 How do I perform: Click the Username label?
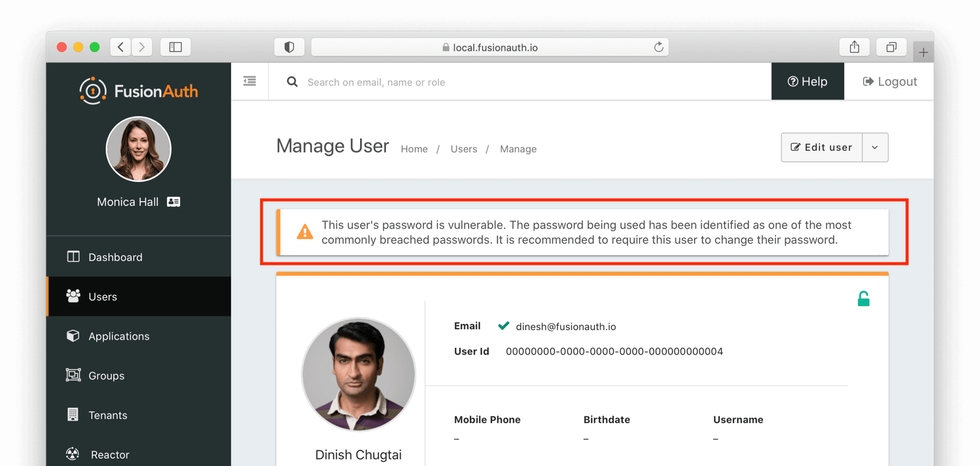pos(738,419)
